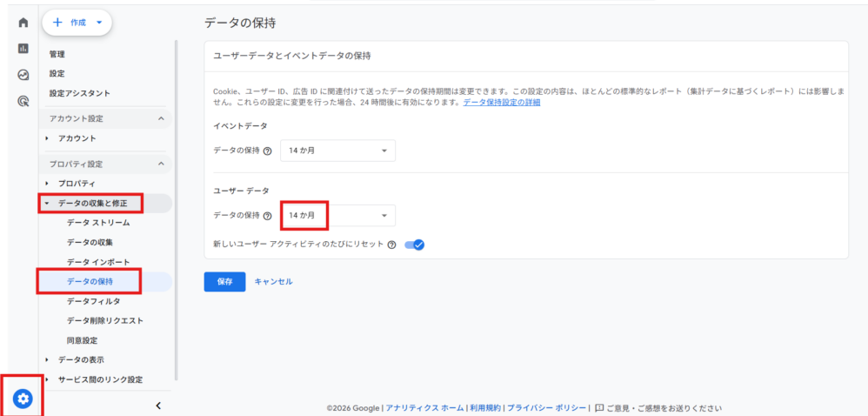Click the キャンセル link
Screen dimensions: 868x416
pos(273,282)
